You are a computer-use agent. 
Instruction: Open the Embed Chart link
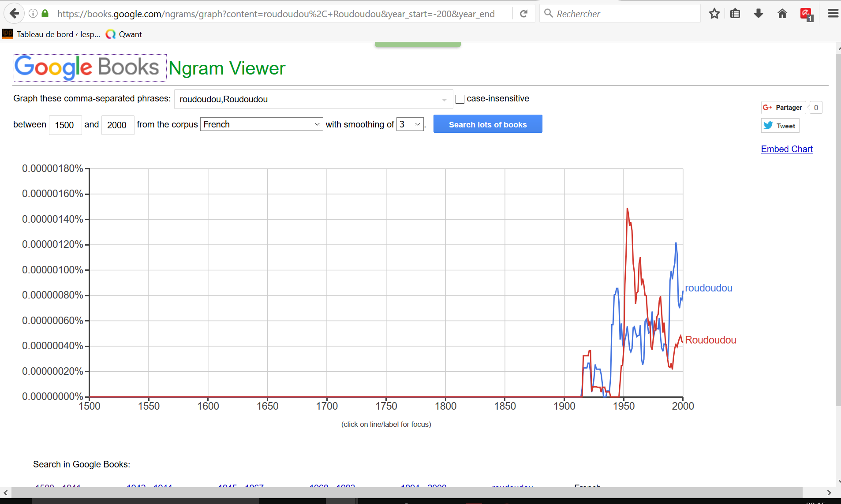786,149
